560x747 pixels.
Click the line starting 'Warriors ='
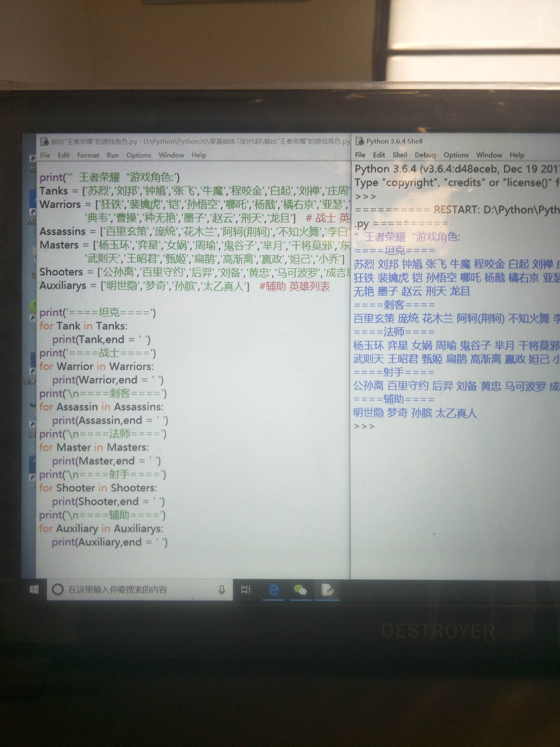(x=194, y=204)
